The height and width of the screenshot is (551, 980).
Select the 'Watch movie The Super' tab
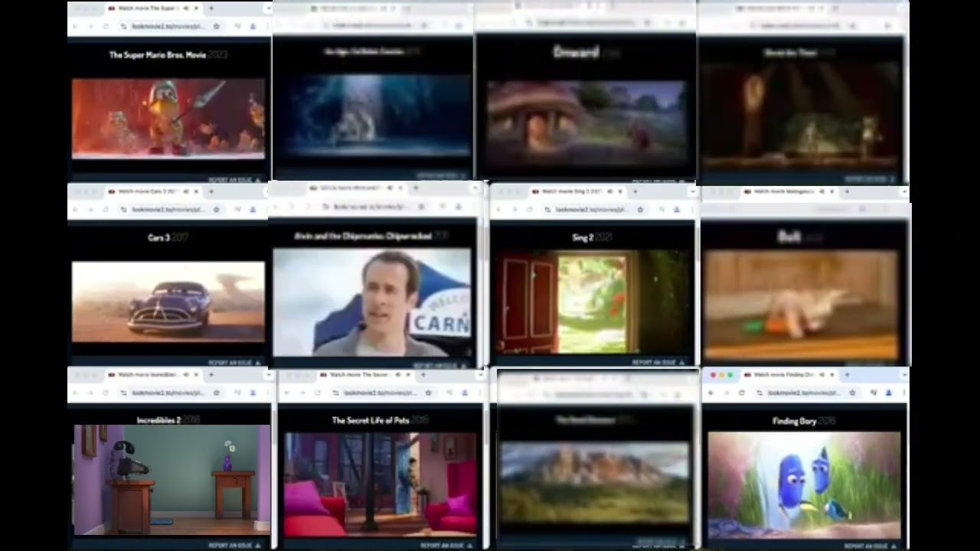coord(153,8)
